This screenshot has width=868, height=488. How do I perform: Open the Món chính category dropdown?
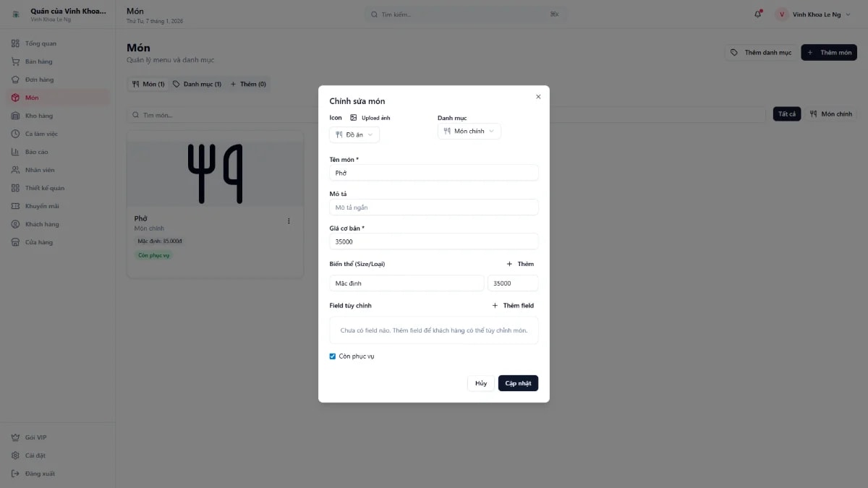click(469, 131)
